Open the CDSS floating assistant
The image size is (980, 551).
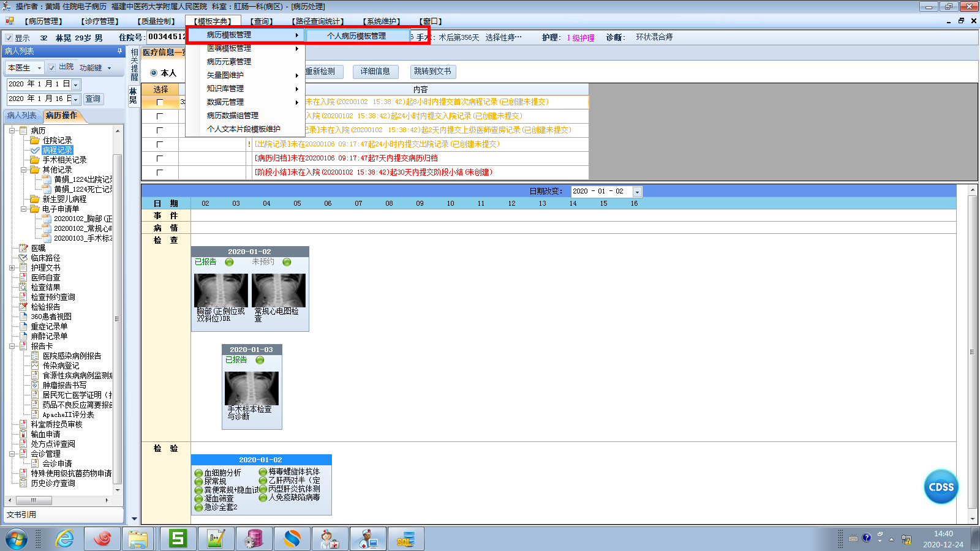coord(941,487)
